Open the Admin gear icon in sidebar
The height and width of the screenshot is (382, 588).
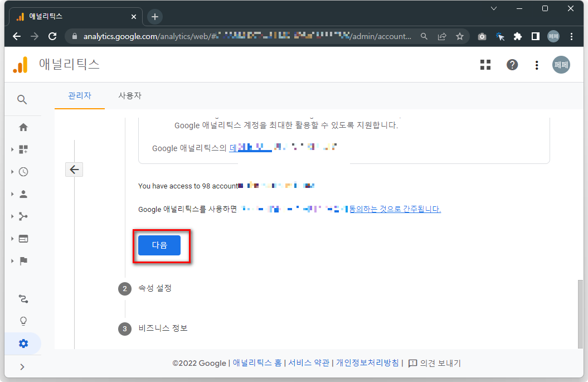23,344
